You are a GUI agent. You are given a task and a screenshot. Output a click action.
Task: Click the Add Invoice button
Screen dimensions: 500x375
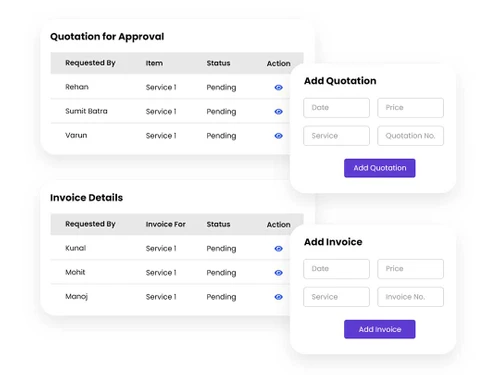(380, 329)
